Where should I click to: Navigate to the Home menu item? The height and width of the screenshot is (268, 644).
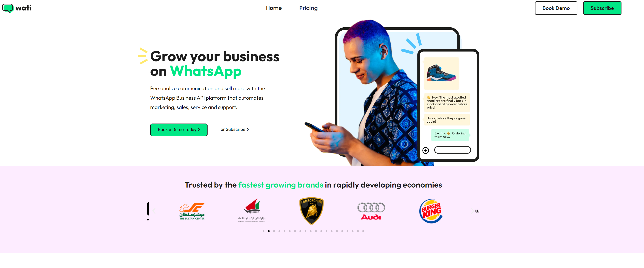coord(273,8)
